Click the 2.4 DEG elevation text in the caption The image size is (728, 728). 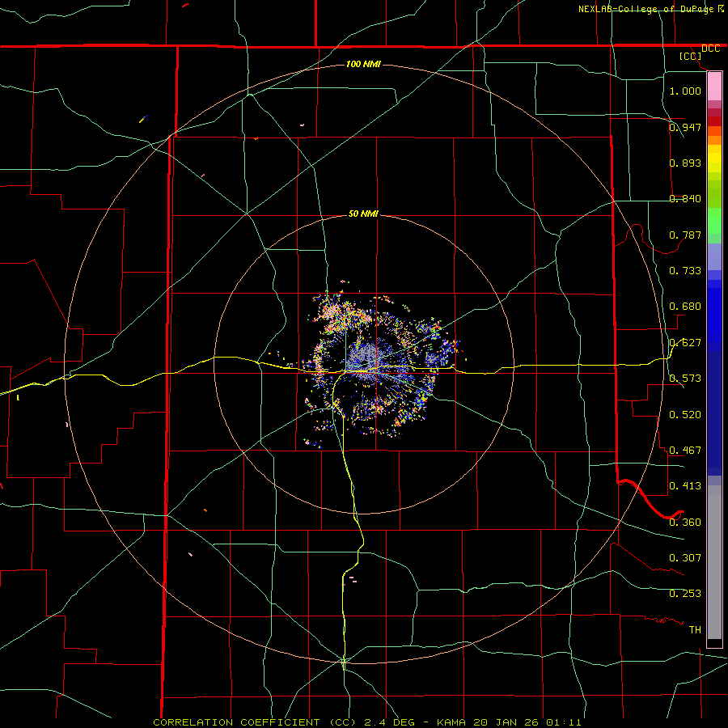pyautogui.click(x=390, y=722)
